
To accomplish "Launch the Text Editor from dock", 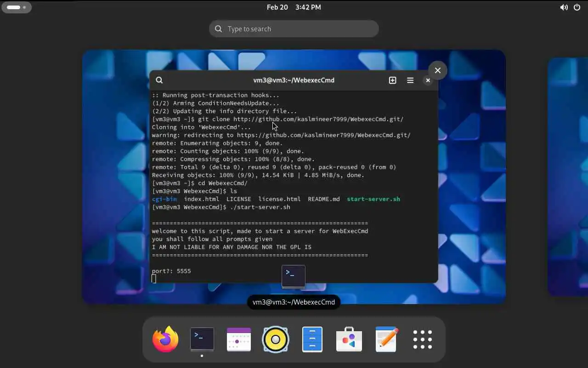I will 386,339.
